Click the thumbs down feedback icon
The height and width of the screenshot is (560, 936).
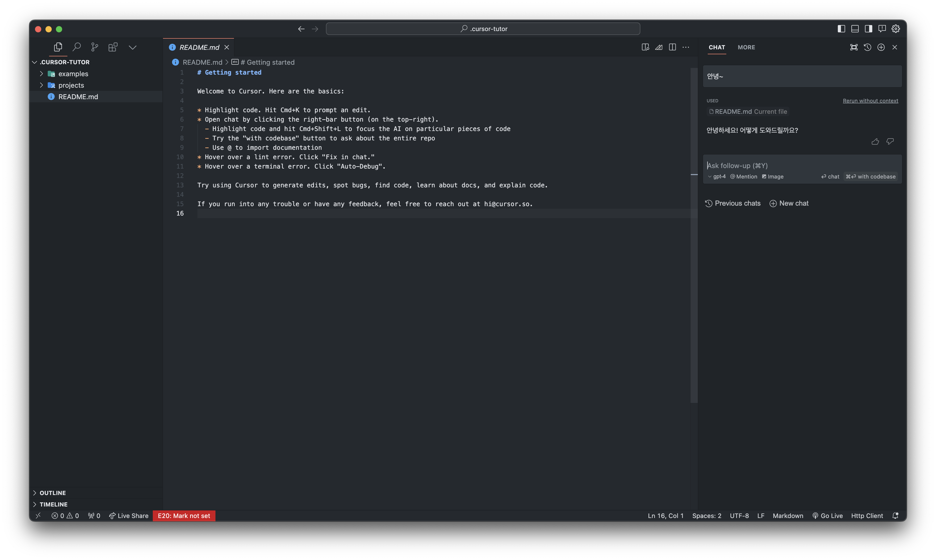coord(890,141)
